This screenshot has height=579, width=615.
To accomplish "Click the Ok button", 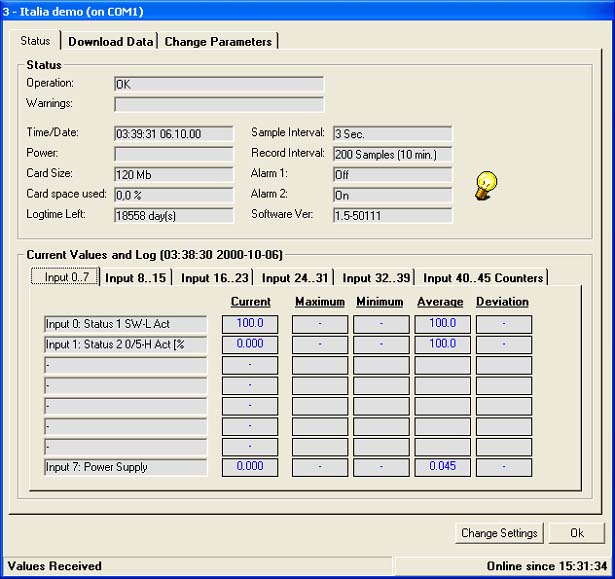I will [x=577, y=533].
